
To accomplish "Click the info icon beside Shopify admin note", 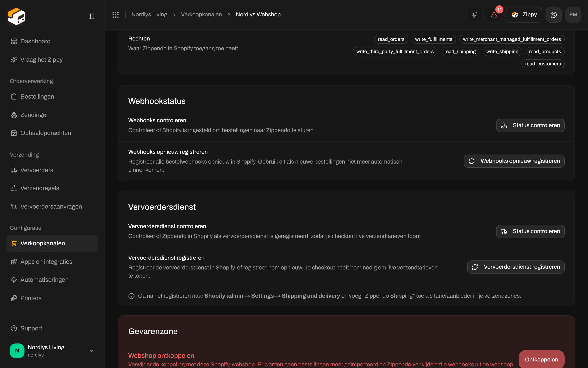I will point(131,296).
